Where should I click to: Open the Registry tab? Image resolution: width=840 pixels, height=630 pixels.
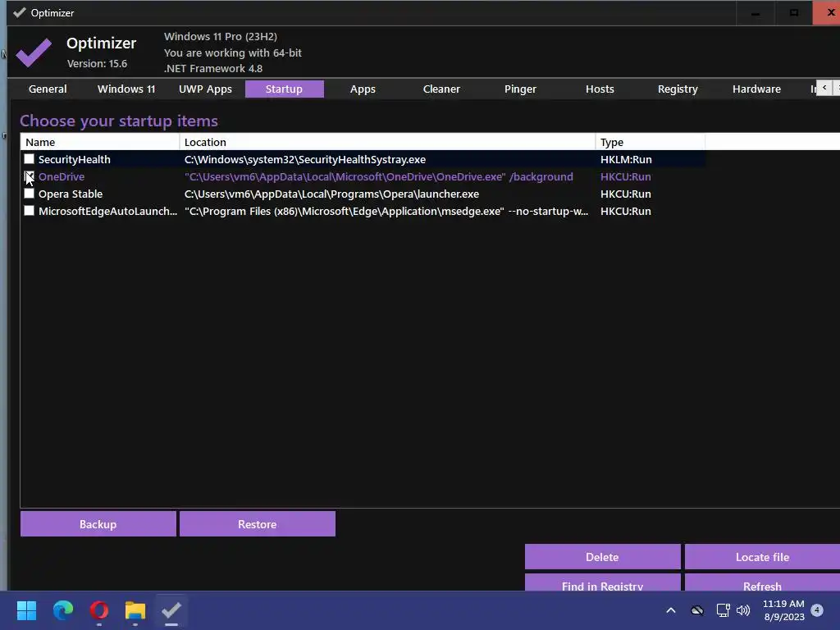678,89
